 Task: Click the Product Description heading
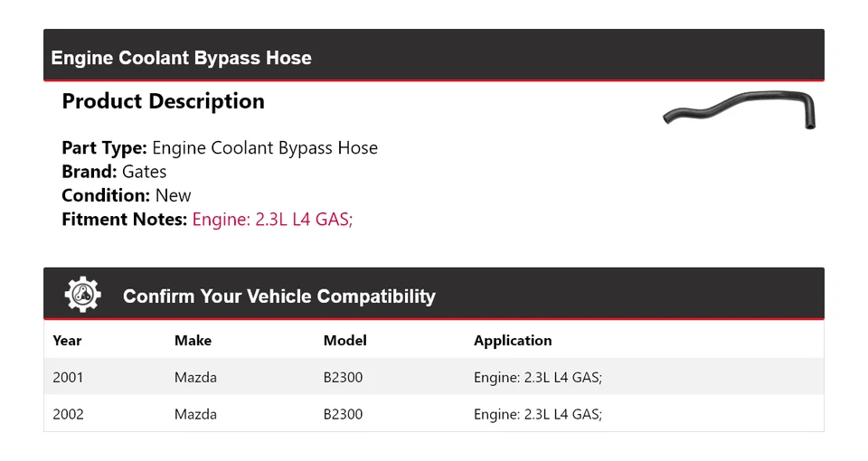click(x=163, y=101)
